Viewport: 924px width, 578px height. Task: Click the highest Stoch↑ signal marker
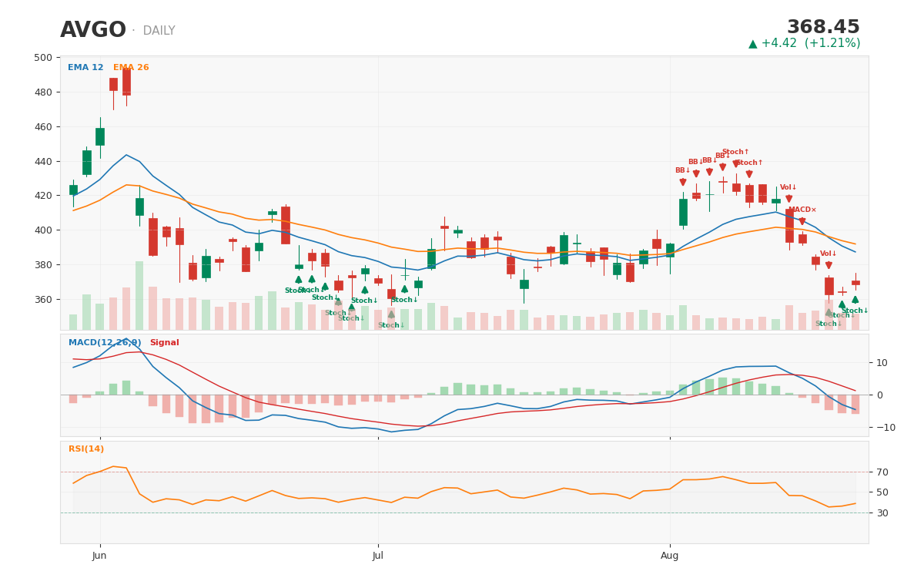click(735, 152)
